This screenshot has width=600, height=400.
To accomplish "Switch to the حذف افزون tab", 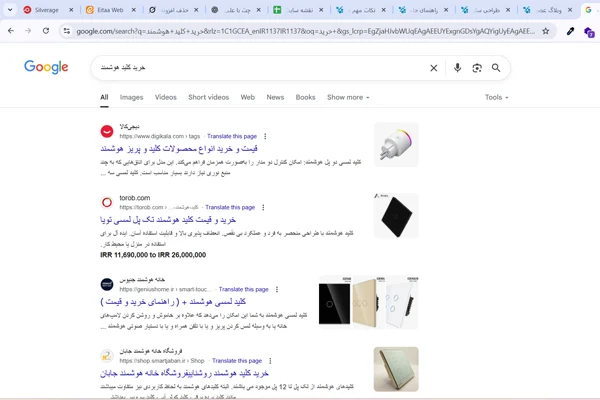I will pyautogui.click(x=174, y=10).
